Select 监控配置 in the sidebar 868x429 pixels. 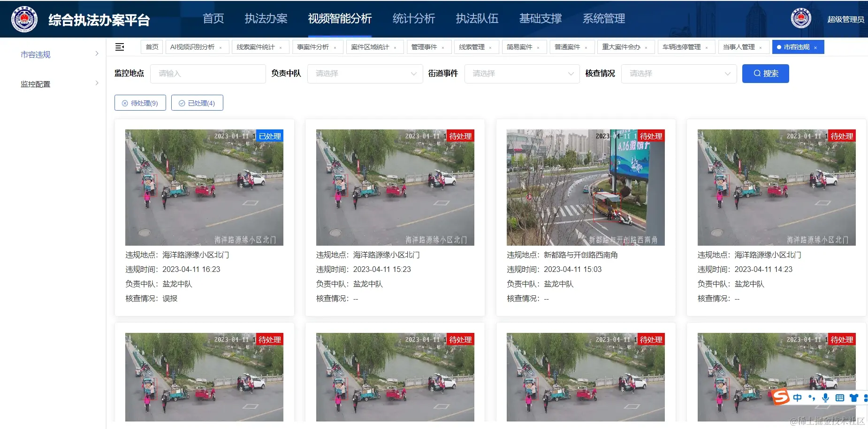36,84
